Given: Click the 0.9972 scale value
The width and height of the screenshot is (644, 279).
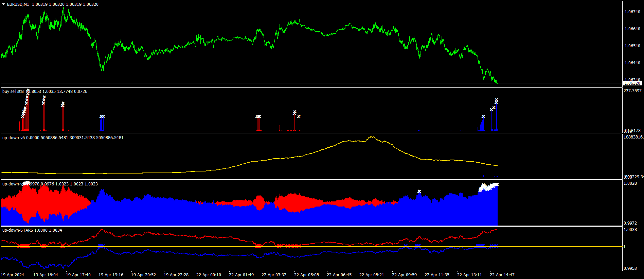Looking at the screenshot, I should (630, 223).
